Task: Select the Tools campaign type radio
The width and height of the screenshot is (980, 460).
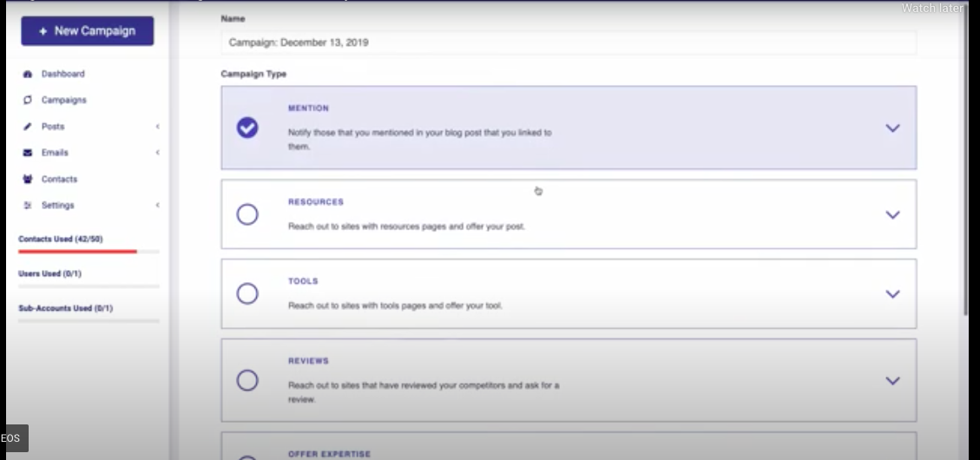Action: pyautogui.click(x=247, y=293)
